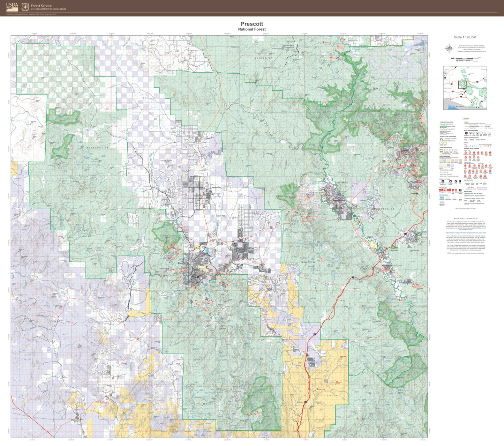The width and height of the screenshot is (504, 446).
Task: Expand the Water Points legend section
Action: pyautogui.click(x=468, y=180)
